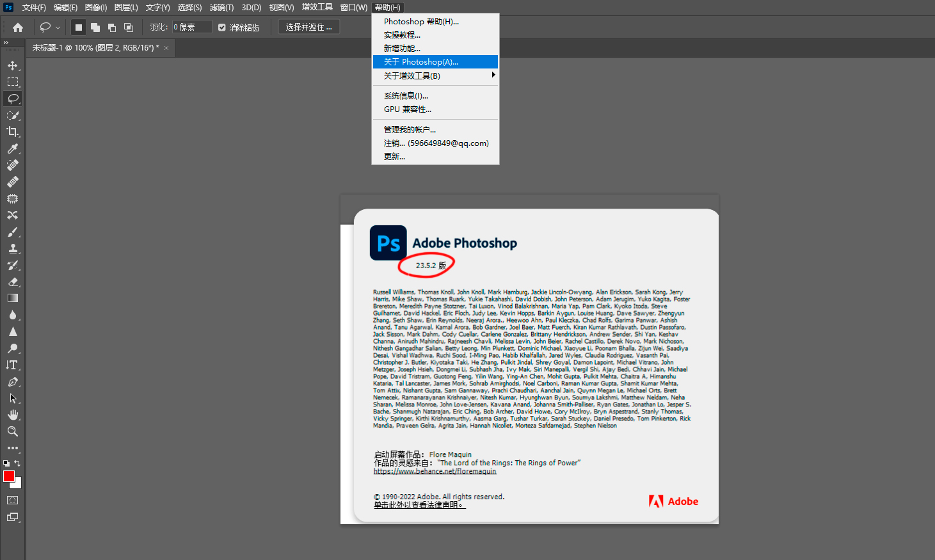
Task: Select the Clone Stamp tool
Action: pos(12,249)
